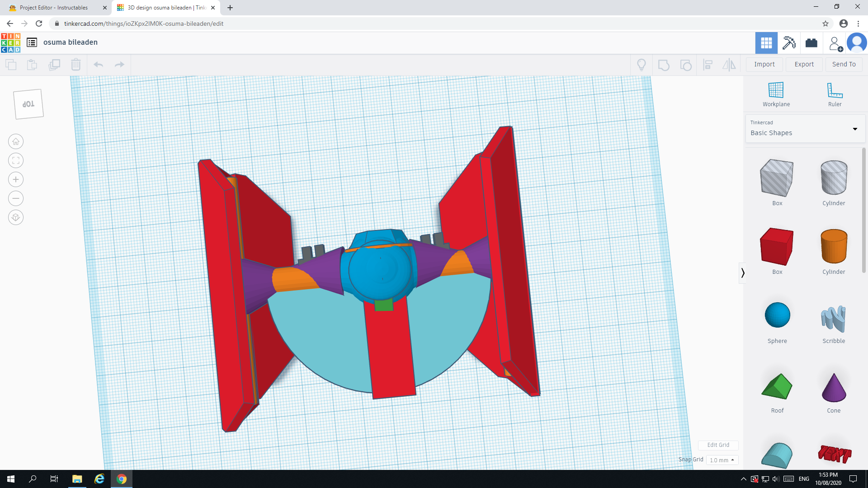Collapse the shapes panel arrow
868x488 pixels.
click(742, 273)
